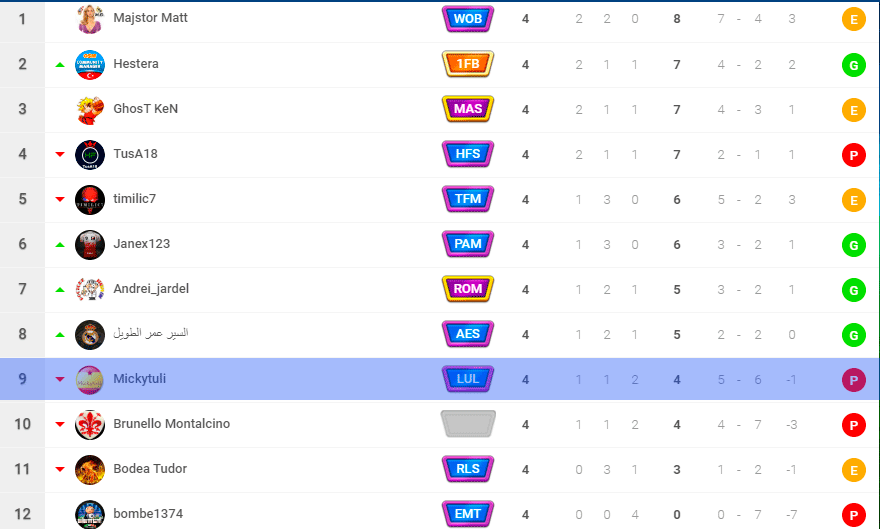This screenshot has width=880, height=529.
Task: Click the yellow ROM team badge
Action: tap(468, 289)
